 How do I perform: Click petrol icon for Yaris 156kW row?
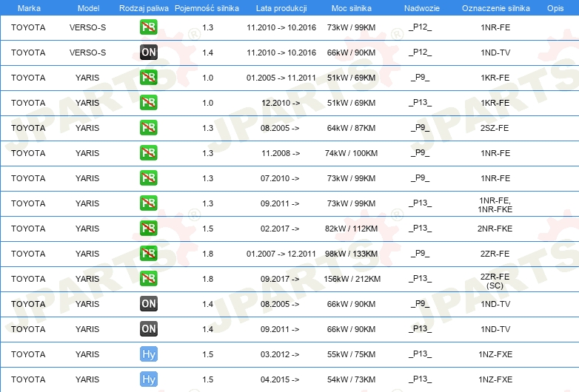(148, 278)
